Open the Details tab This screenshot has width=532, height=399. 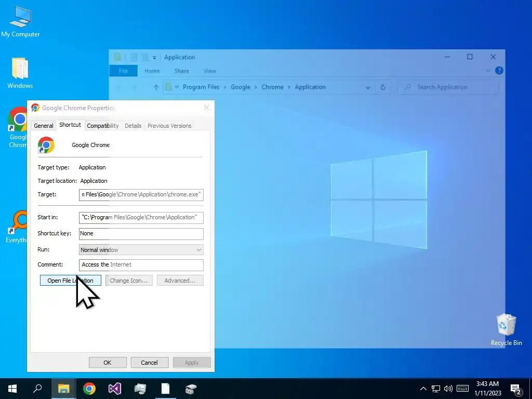point(133,126)
